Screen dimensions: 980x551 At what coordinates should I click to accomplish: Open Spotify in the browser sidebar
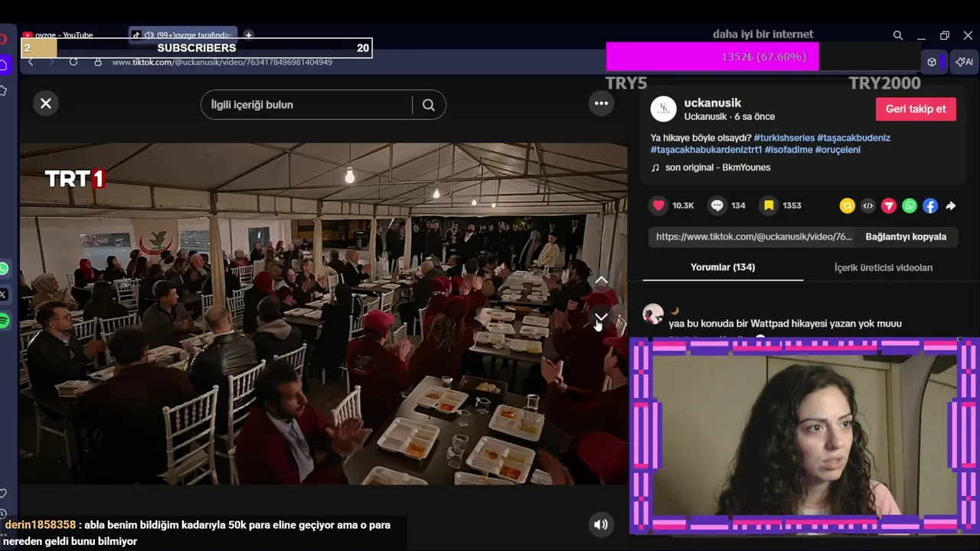point(4,321)
